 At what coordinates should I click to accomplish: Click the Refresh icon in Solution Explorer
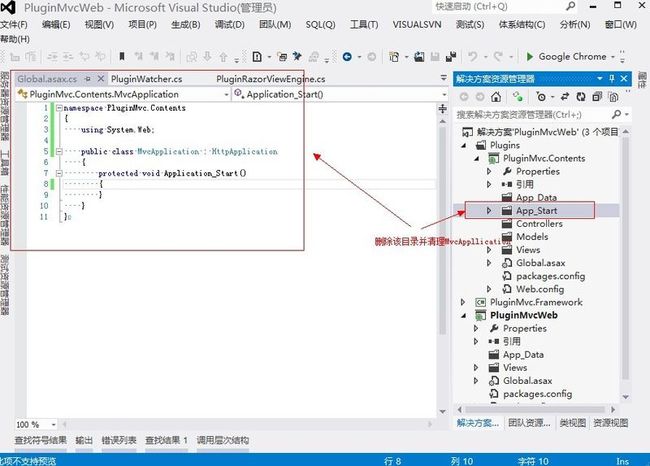[581, 97]
